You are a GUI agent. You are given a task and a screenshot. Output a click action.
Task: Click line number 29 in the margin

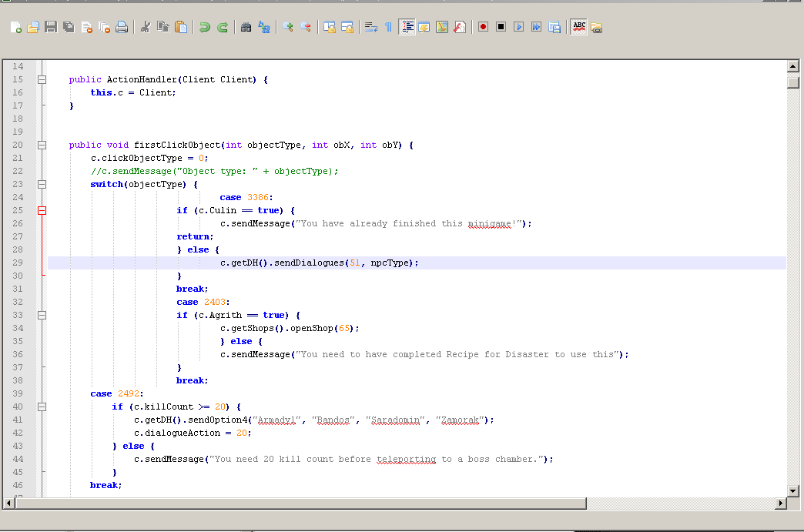(x=18, y=263)
